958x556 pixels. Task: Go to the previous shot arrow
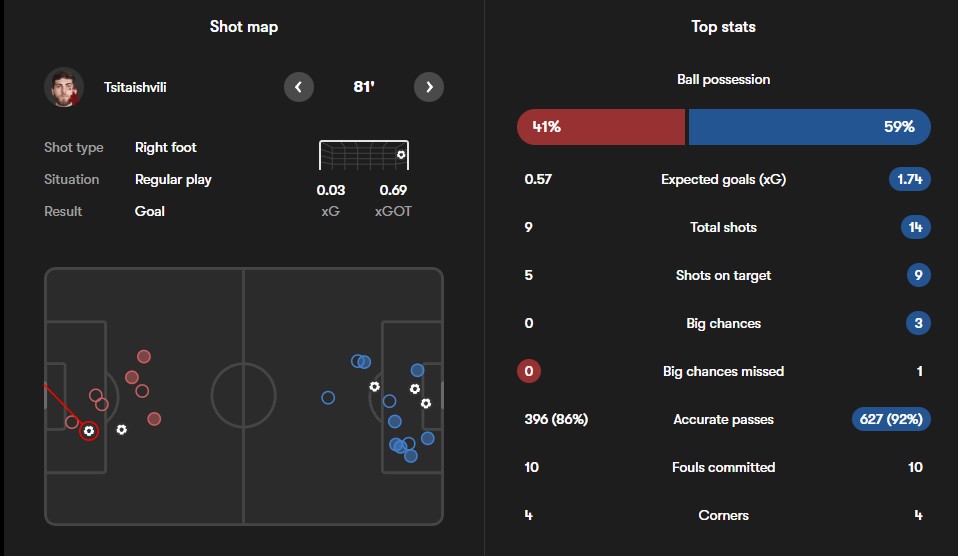[299, 87]
